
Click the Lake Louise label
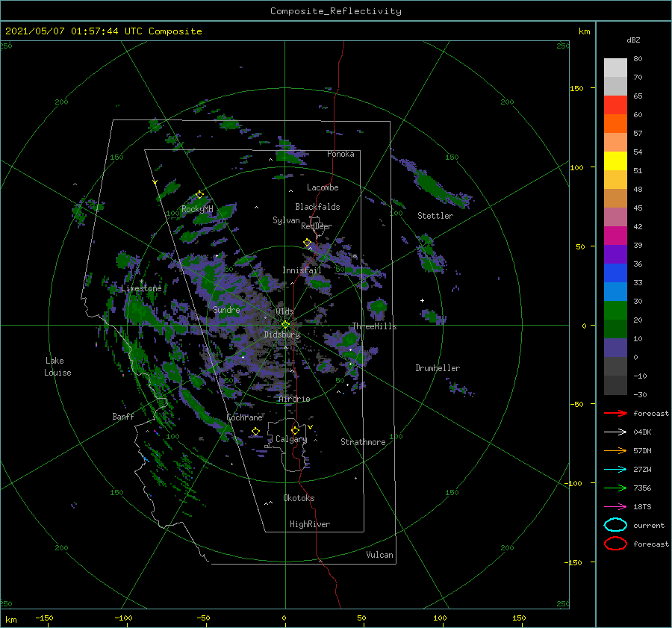(x=57, y=367)
